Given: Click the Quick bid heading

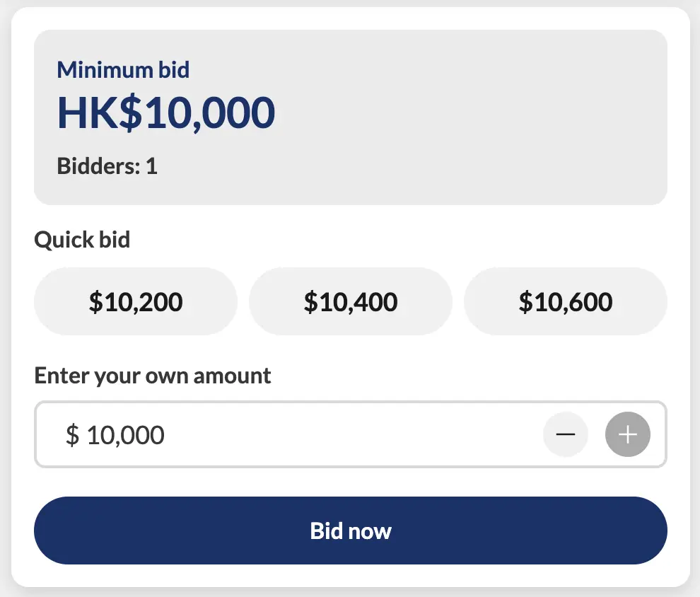Looking at the screenshot, I should (82, 240).
